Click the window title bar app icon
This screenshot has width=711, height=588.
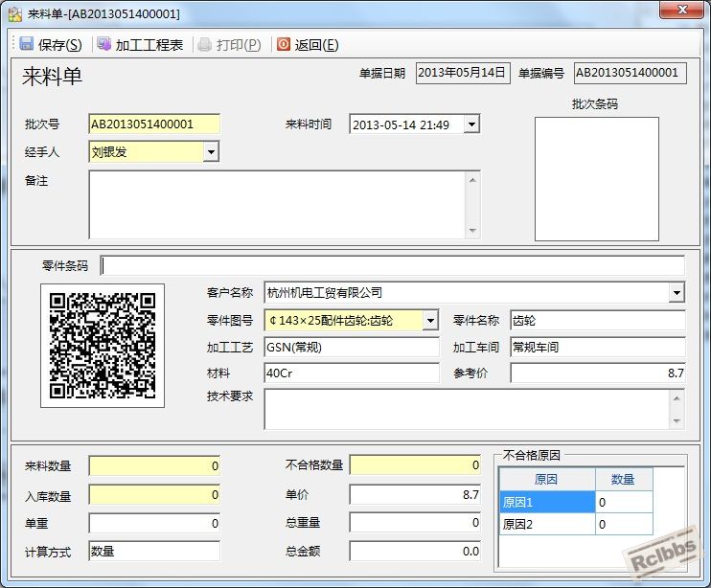pyautogui.click(x=15, y=14)
